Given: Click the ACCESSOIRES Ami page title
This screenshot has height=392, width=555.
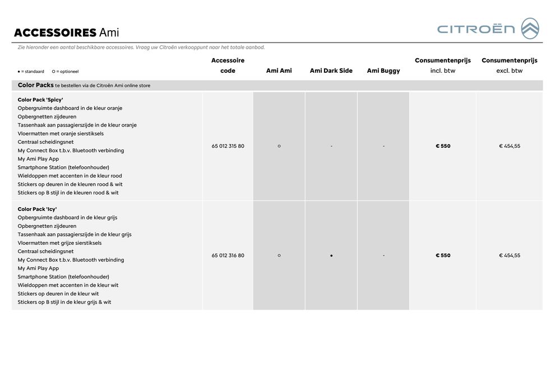Looking at the screenshot, I should click(x=66, y=32).
